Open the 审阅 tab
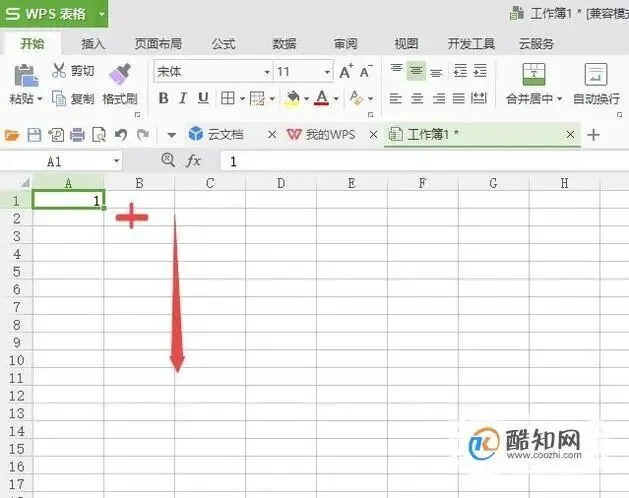Screen dimensions: 629x498 [x=345, y=43]
